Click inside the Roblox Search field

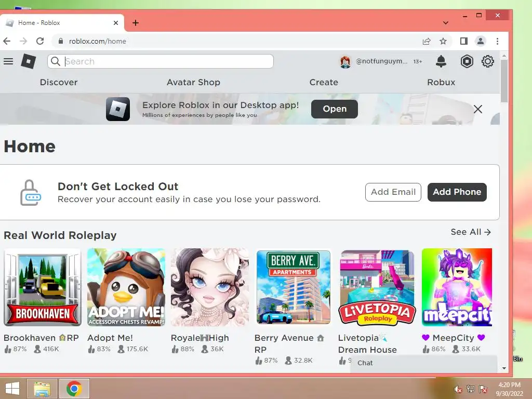click(160, 61)
